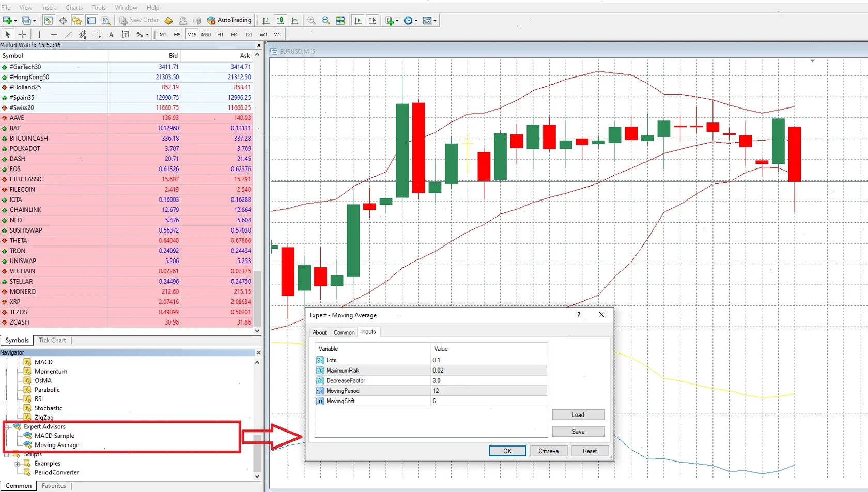
Task: Tile the chart windows
Action: tap(340, 20)
